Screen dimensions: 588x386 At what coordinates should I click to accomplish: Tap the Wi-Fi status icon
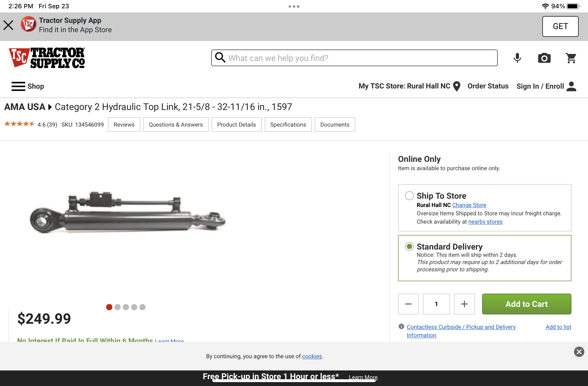click(545, 6)
